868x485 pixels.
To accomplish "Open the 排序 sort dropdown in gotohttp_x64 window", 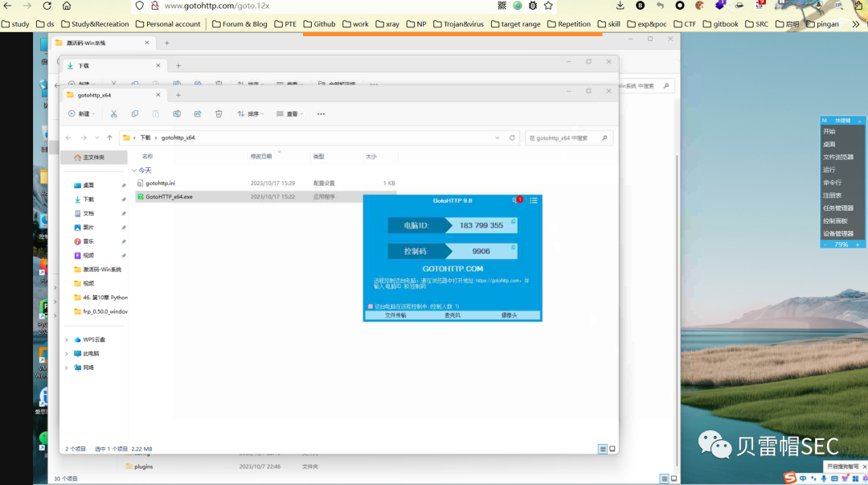I will point(251,113).
